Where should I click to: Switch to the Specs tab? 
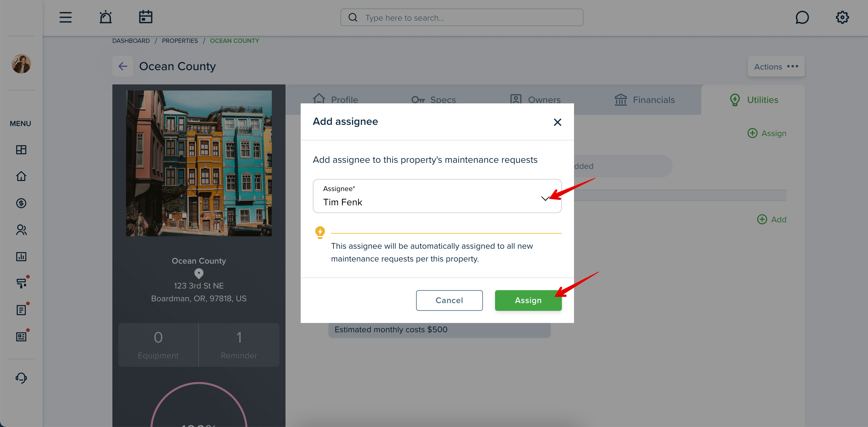[433, 100]
